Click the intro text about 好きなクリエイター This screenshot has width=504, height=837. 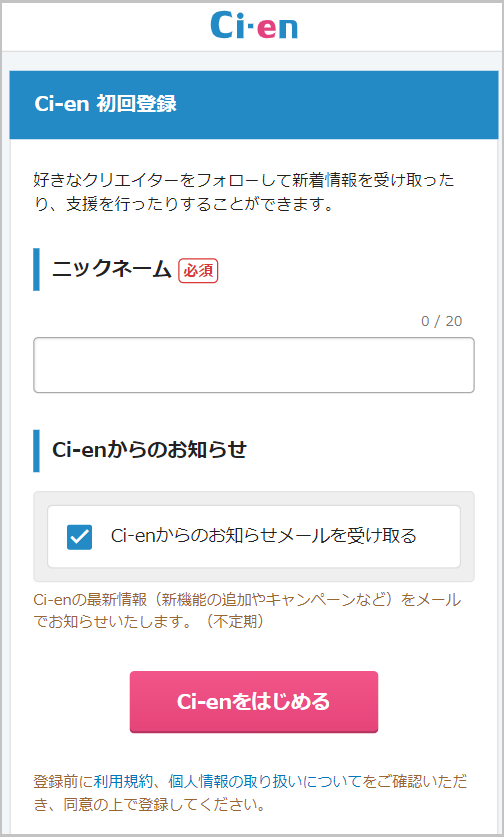coord(244,191)
